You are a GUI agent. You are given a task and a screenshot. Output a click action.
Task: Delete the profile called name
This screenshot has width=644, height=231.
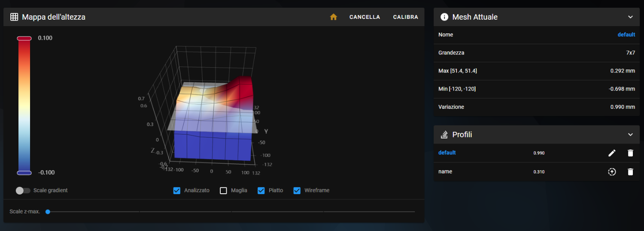[630, 172]
